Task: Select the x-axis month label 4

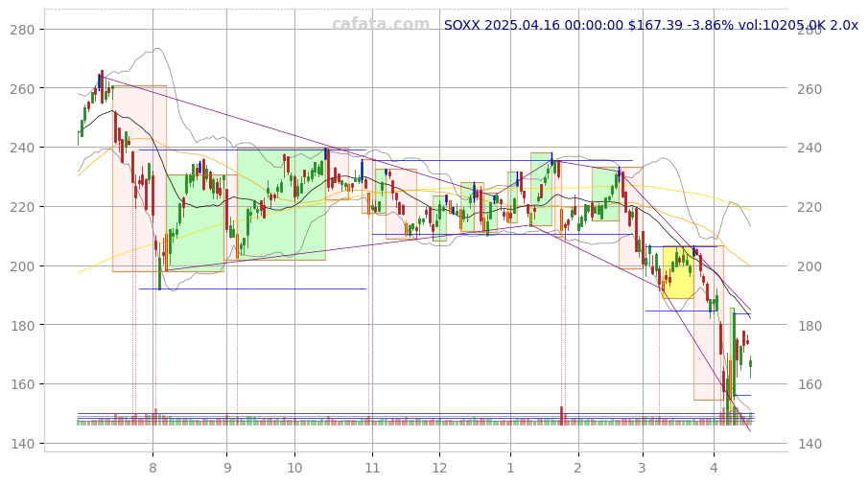Action: [714, 468]
